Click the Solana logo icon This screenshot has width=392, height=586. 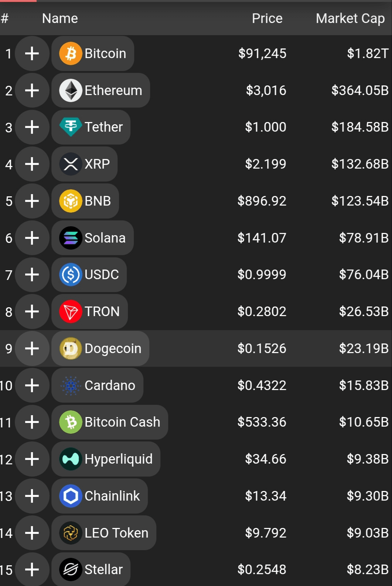[x=71, y=238]
